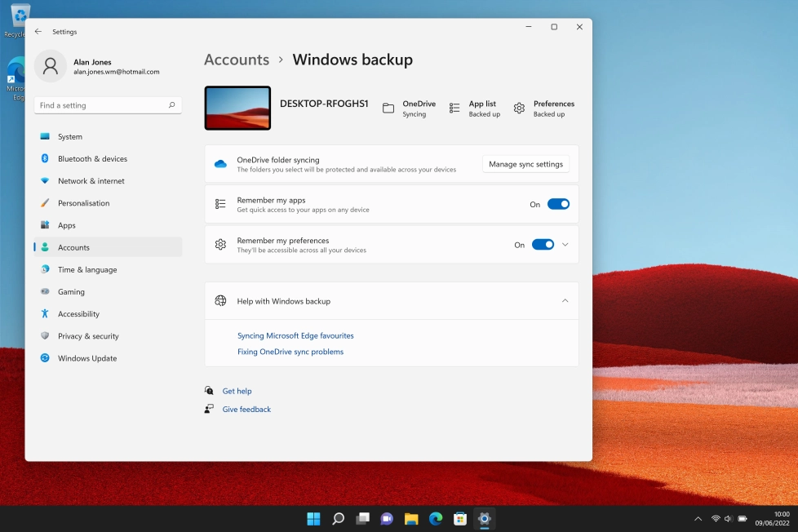This screenshot has height=532, width=798.
Task: Expand hidden icons in the system tray
Action: (x=698, y=517)
